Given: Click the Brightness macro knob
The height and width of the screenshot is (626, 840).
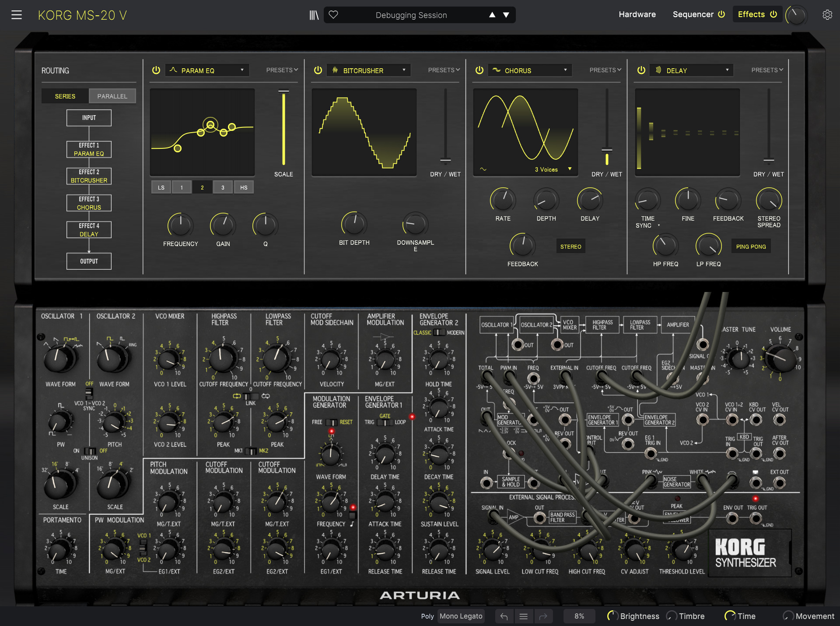Looking at the screenshot, I should [612, 616].
